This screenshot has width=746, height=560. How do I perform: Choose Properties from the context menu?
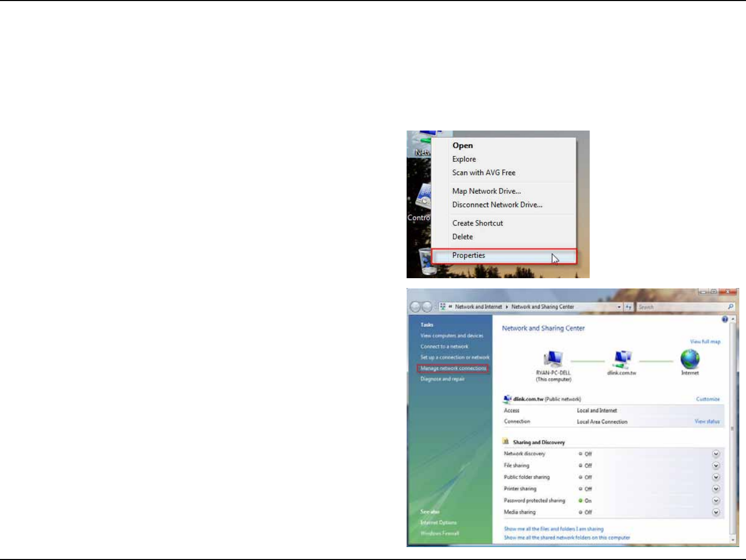tap(504, 255)
